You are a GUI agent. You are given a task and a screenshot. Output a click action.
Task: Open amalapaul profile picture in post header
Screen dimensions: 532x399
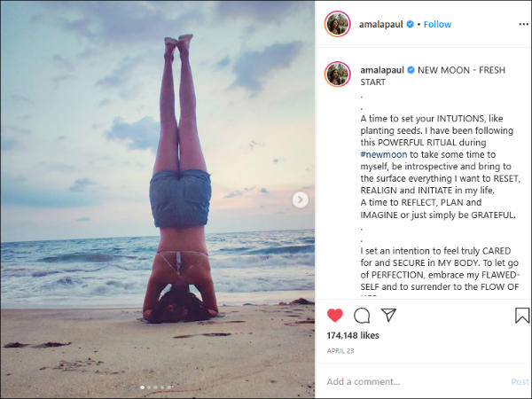pyautogui.click(x=337, y=24)
